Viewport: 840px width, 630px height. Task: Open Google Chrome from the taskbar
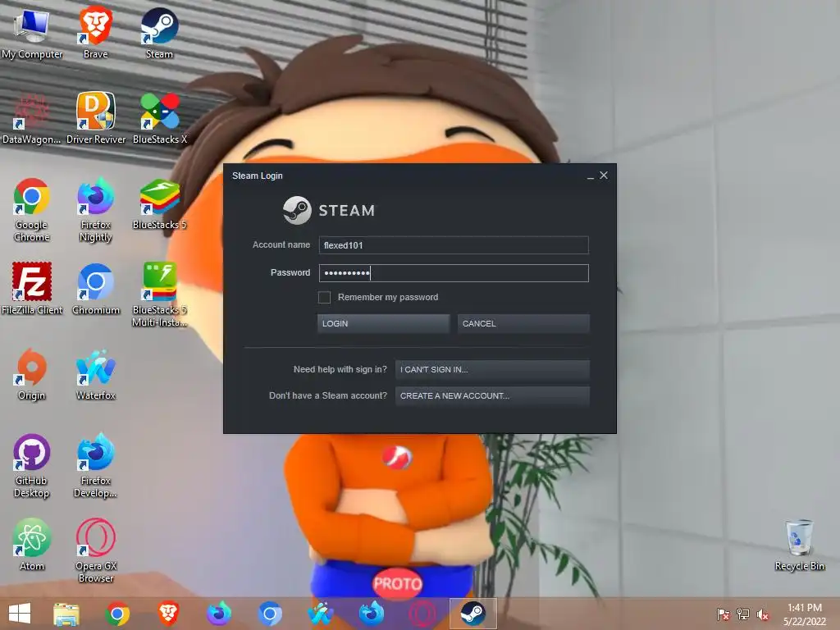(117, 614)
